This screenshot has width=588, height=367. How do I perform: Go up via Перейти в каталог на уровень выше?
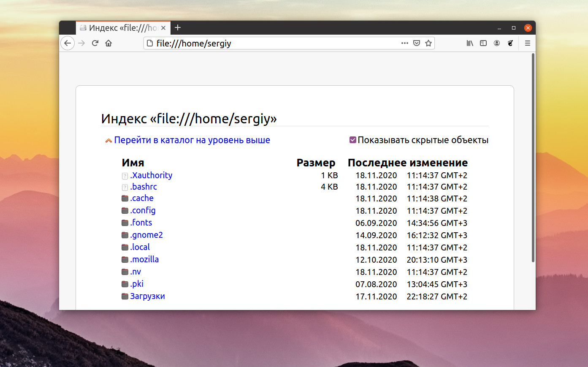click(192, 140)
